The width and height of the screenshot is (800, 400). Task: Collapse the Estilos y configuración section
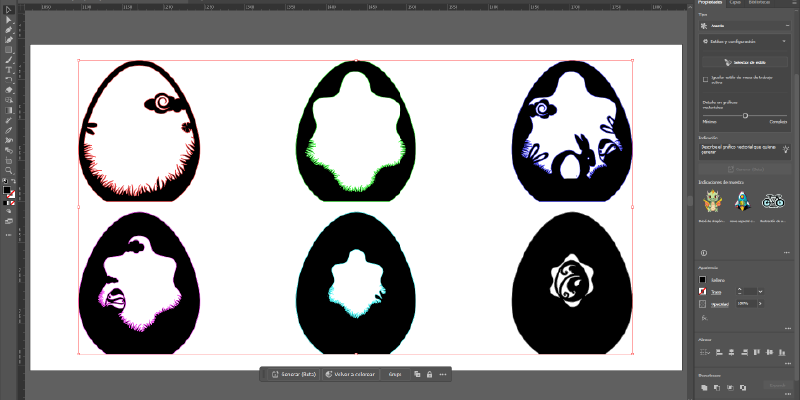pos(784,42)
